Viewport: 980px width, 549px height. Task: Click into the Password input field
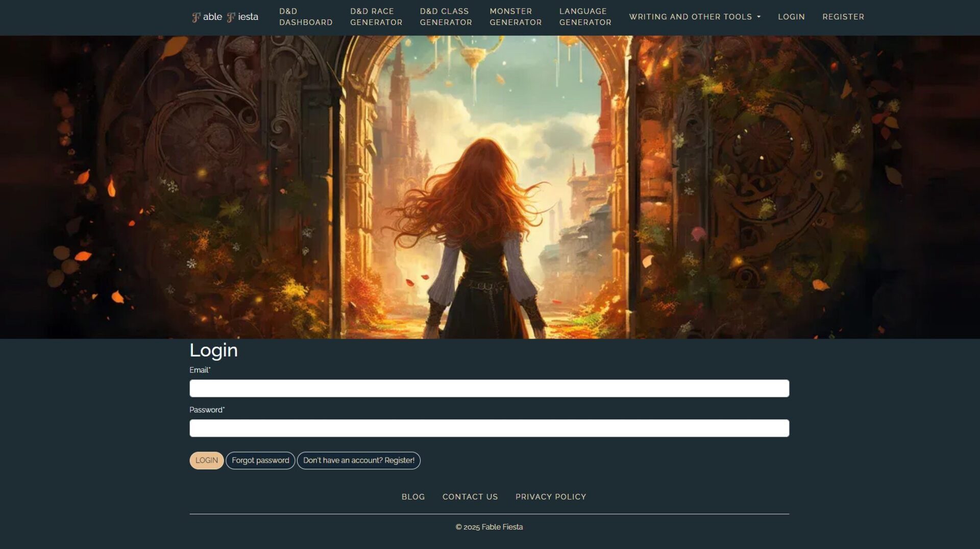point(489,428)
